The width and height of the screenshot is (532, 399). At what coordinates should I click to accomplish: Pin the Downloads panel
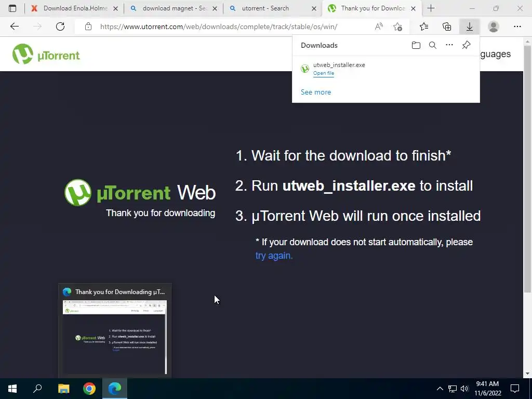[x=466, y=45]
